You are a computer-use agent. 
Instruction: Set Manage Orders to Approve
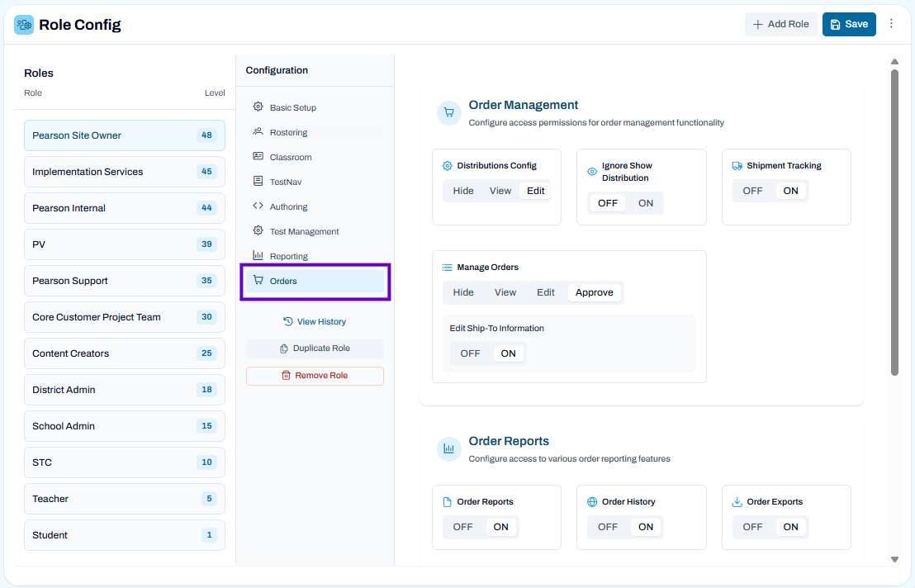(594, 292)
